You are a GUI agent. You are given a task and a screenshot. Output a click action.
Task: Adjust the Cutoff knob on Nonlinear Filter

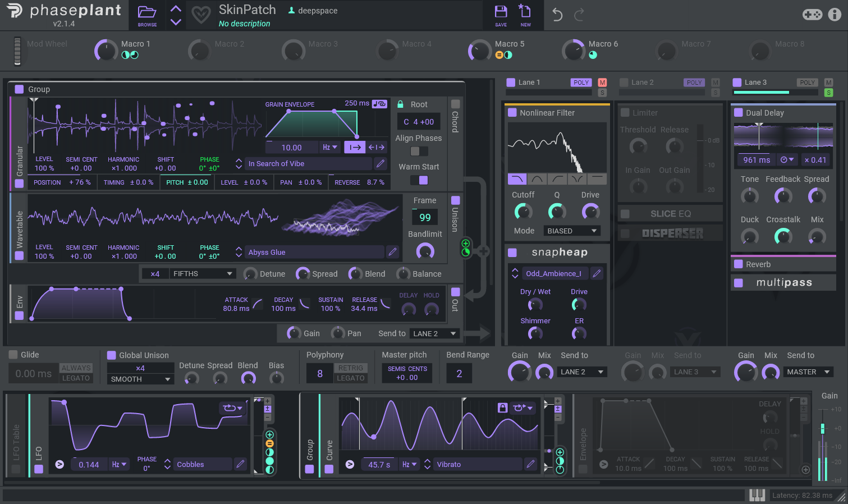[x=523, y=212]
